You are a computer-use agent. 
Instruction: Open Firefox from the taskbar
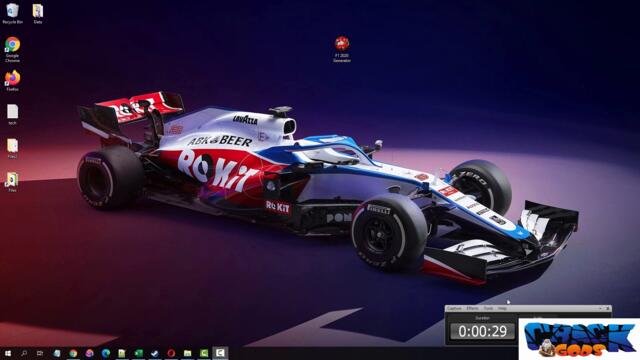pos(89,353)
